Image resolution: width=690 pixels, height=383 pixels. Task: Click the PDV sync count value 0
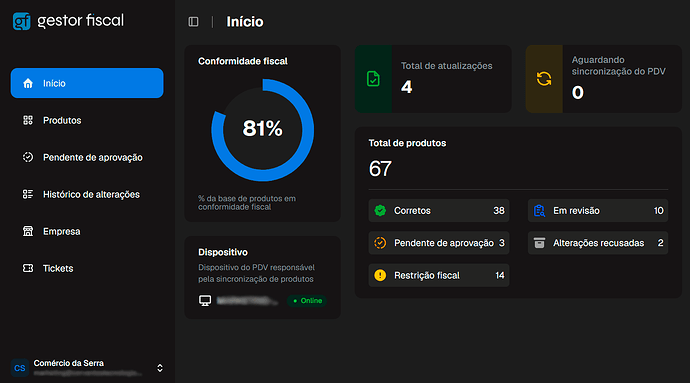pyautogui.click(x=578, y=92)
